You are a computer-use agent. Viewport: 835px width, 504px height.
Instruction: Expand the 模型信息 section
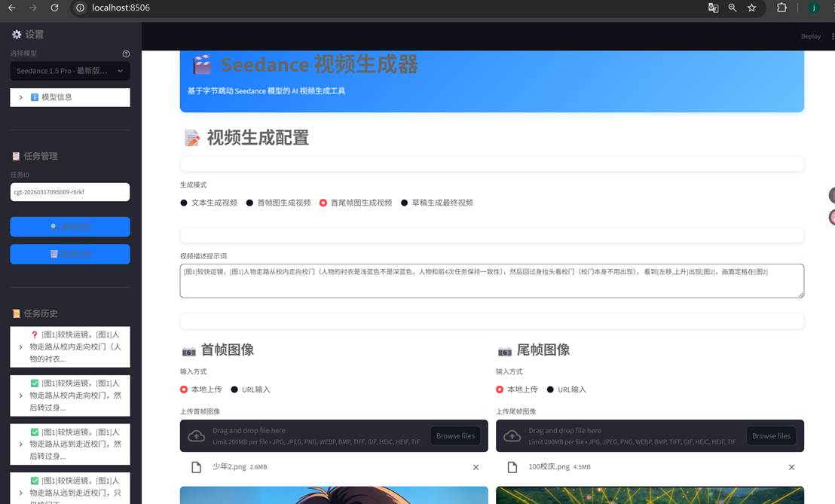point(70,97)
